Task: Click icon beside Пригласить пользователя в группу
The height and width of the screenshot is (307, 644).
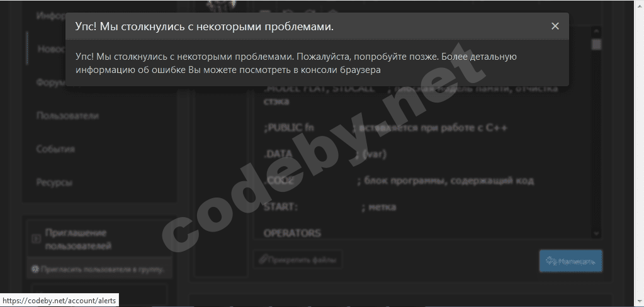Action: click(35, 270)
